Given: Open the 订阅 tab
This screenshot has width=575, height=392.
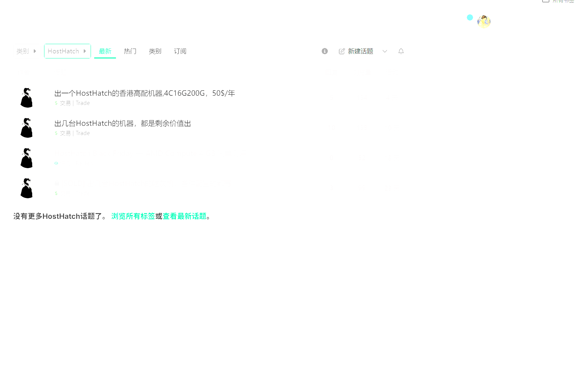Looking at the screenshot, I should pos(180,51).
